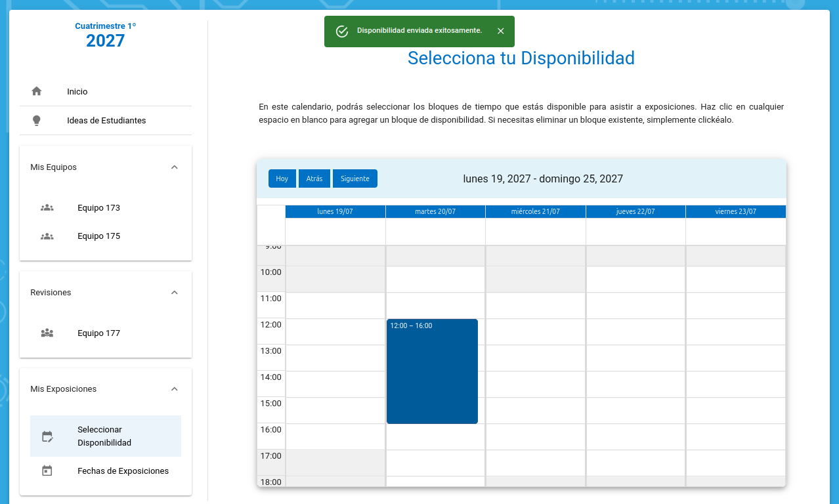This screenshot has height=504, width=839.
Task: Click the group icon next to Equipo 175
Action: coord(47,236)
